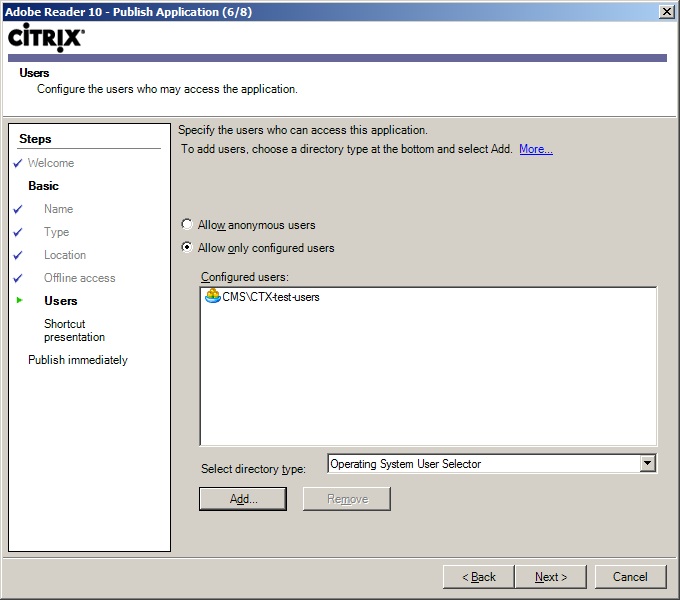Close the wizard window with X
Screen dimensions: 680x600
point(667,12)
